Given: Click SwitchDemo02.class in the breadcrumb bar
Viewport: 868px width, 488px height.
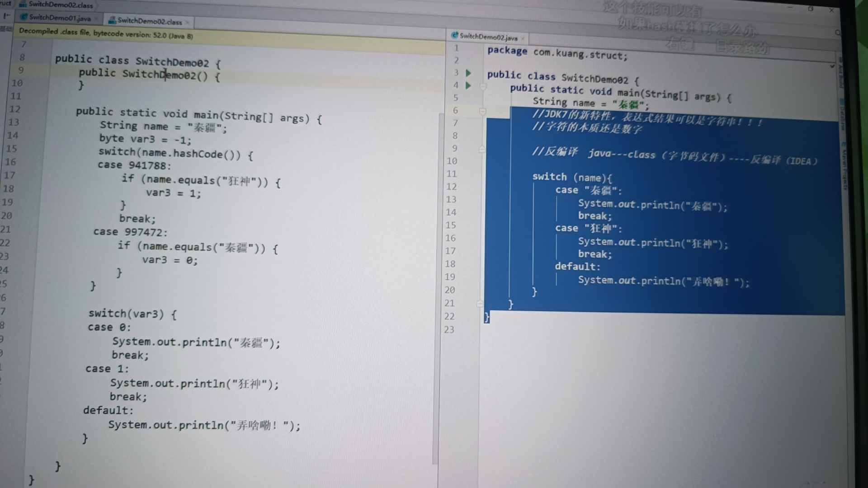Looking at the screenshot, I should (60, 5).
